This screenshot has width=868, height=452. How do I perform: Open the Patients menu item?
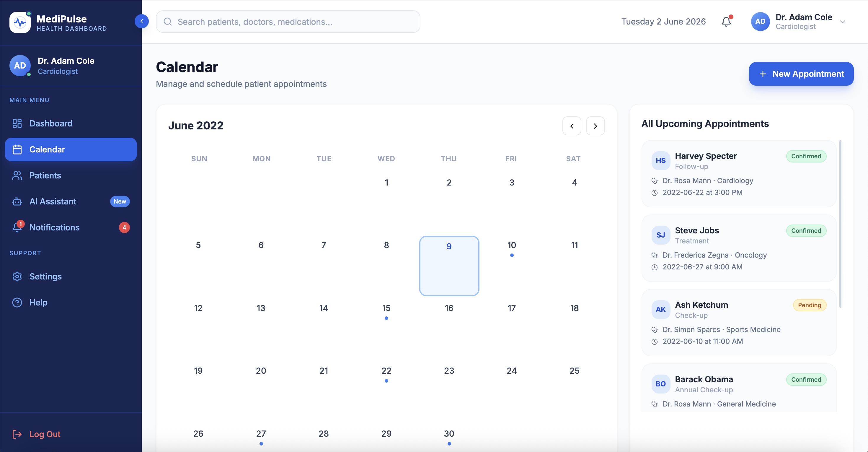click(71, 175)
